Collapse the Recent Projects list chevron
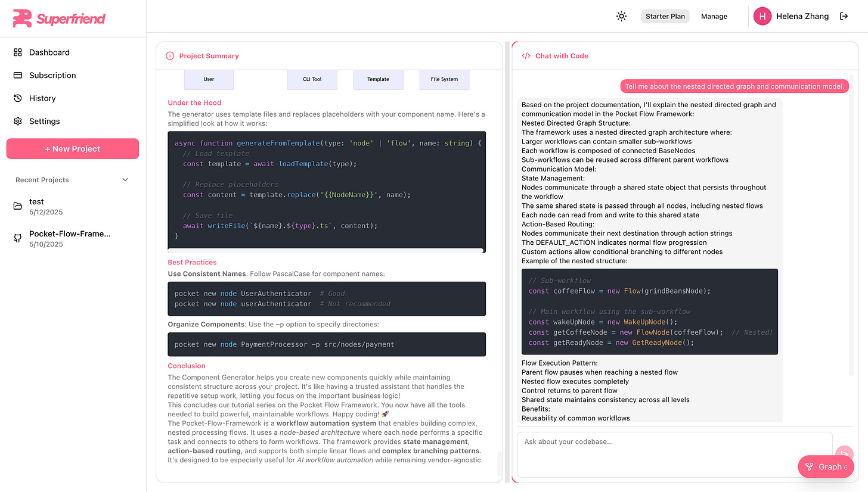The image size is (868, 492). tap(125, 180)
